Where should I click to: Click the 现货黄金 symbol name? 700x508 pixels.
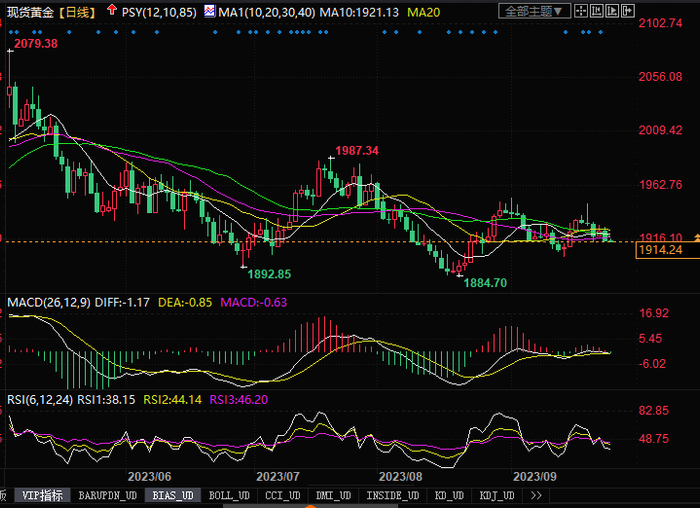[x=27, y=11]
